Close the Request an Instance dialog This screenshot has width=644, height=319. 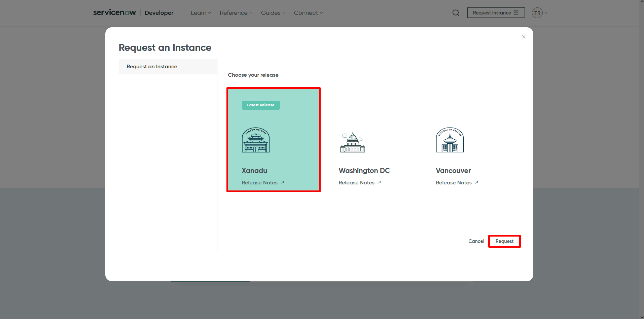pos(524,37)
